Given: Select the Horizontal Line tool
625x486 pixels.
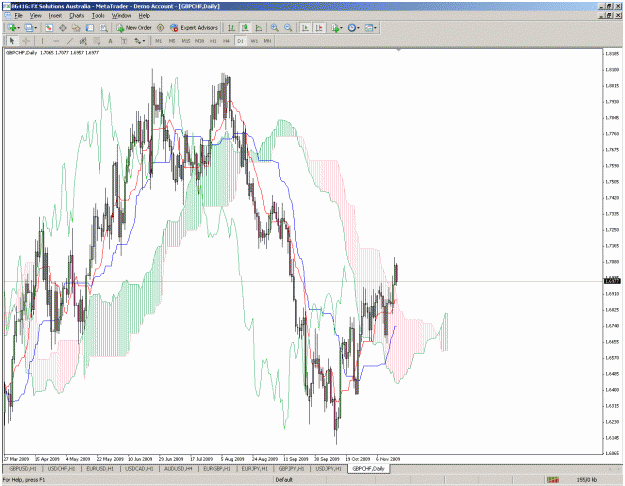Looking at the screenshot, I should coord(56,41).
